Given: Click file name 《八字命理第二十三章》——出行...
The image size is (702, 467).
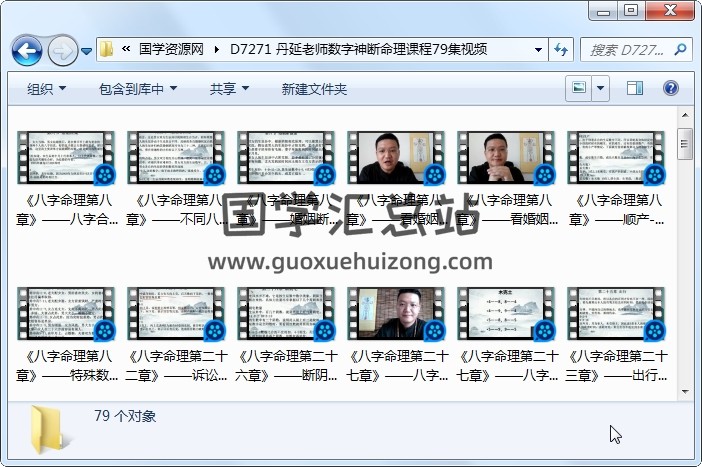Looking at the screenshot, I should (617, 365).
